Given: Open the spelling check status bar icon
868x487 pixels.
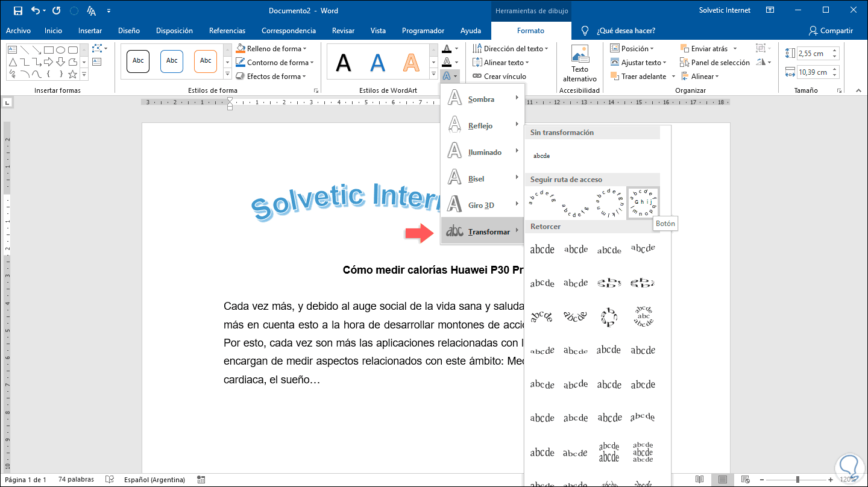Looking at the screenshot, I should click(110, 480).
